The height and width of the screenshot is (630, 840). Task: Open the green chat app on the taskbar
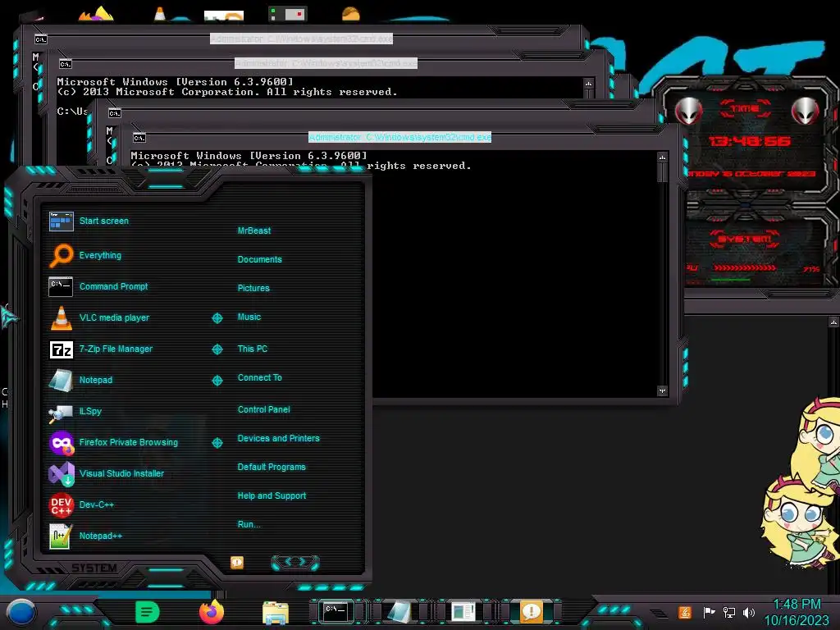[x=148, y=612]
